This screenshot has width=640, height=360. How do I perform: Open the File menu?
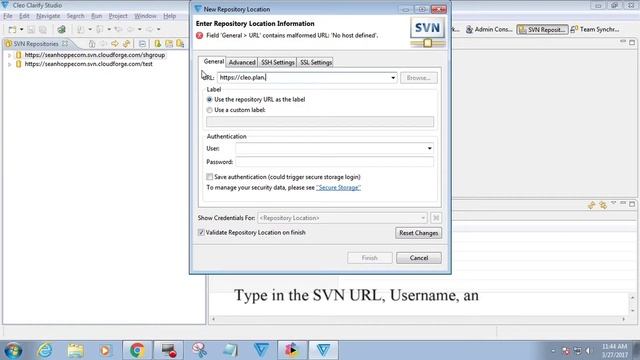[x=8, y=16]
